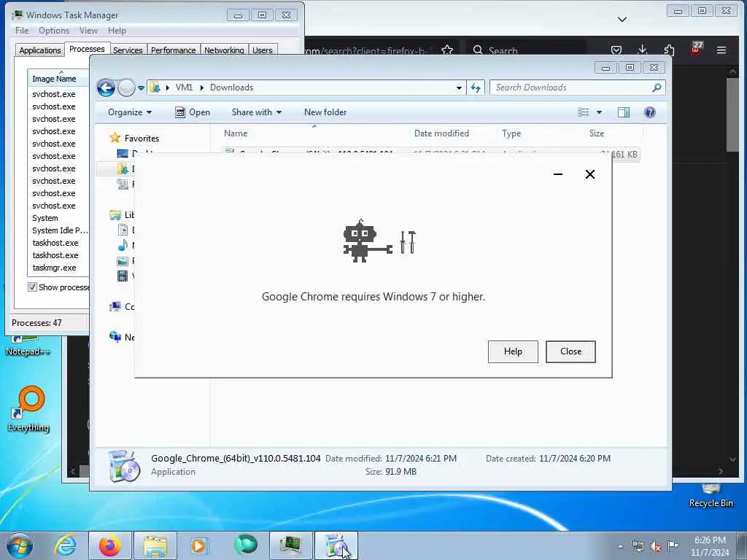This screenshot has width=747, height=560.
Task: Open the network tray icon
Action: click(638, 547)
